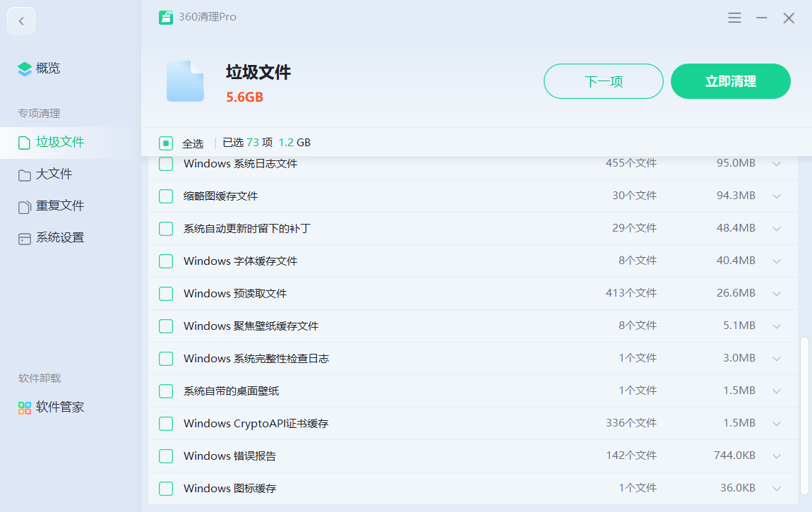Screen dimensions: 812x512
Task: Click the 系统设置 settings icon
Action: (x=25, y=239)
